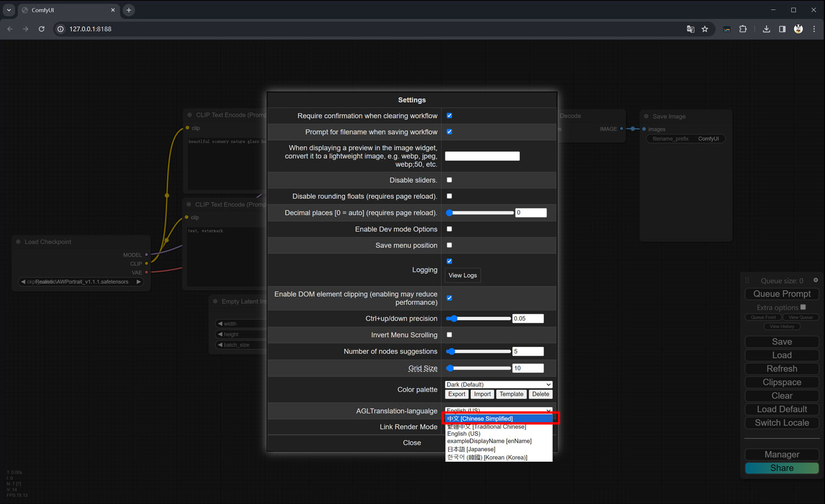Uncheck Require confirmation when clearing workflow
825x504 pixels.
click(x=449, y=115)
